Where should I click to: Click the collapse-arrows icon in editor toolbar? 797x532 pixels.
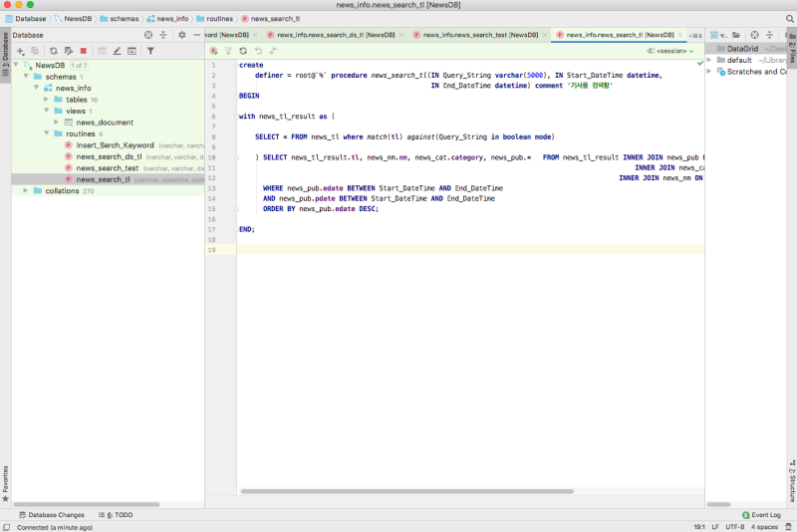[273, 51]
